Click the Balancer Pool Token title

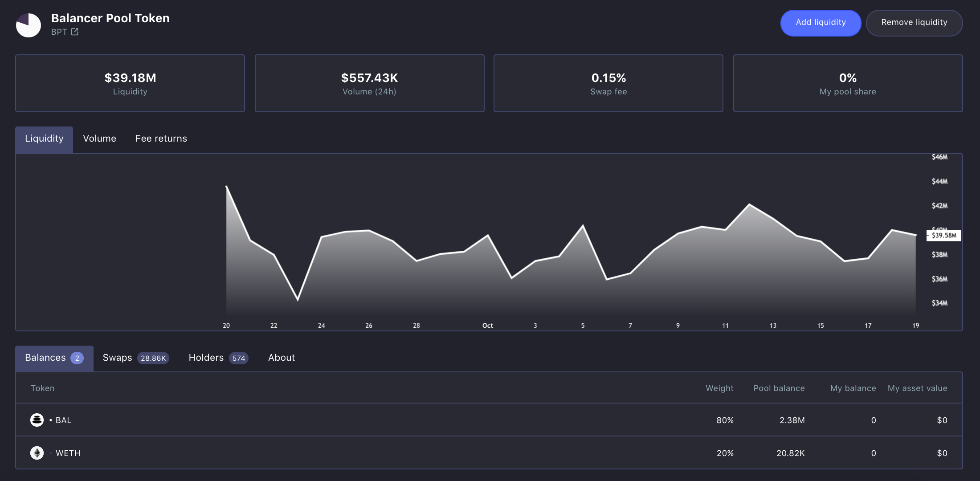point(110,18)
